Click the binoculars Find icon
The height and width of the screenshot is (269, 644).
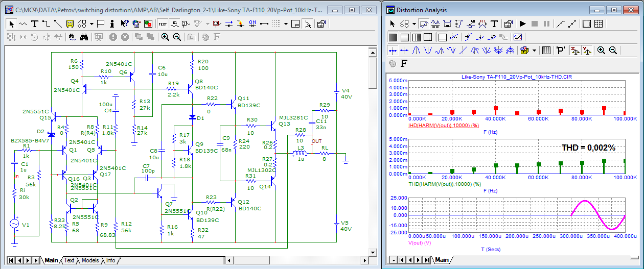pos(85,37)
